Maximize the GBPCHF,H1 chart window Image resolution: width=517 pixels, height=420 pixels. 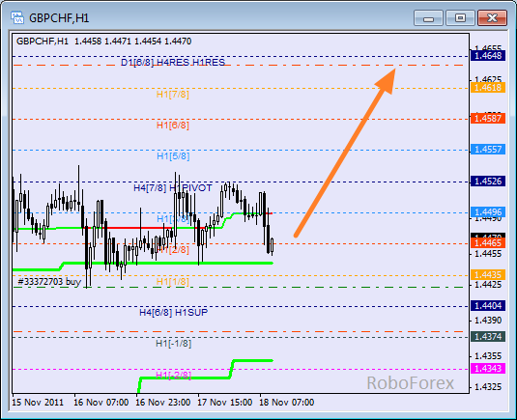coord(460,17)
